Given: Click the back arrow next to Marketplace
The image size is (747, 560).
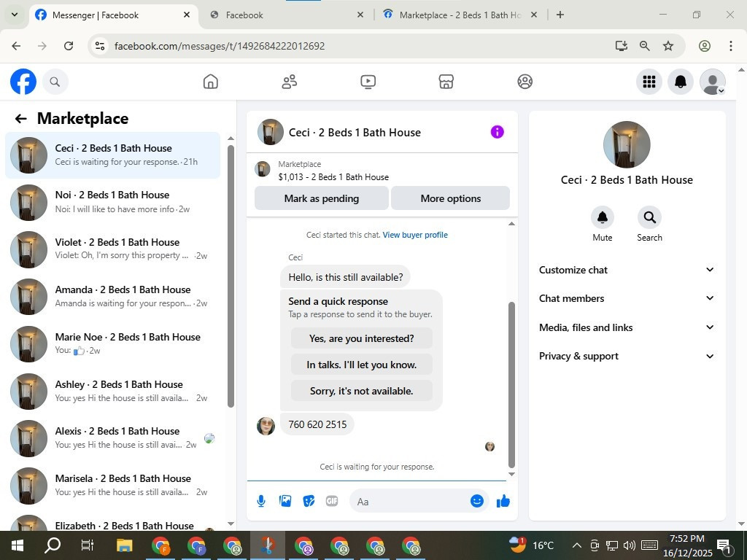Looking at the screenshot, I should (20, 119).
